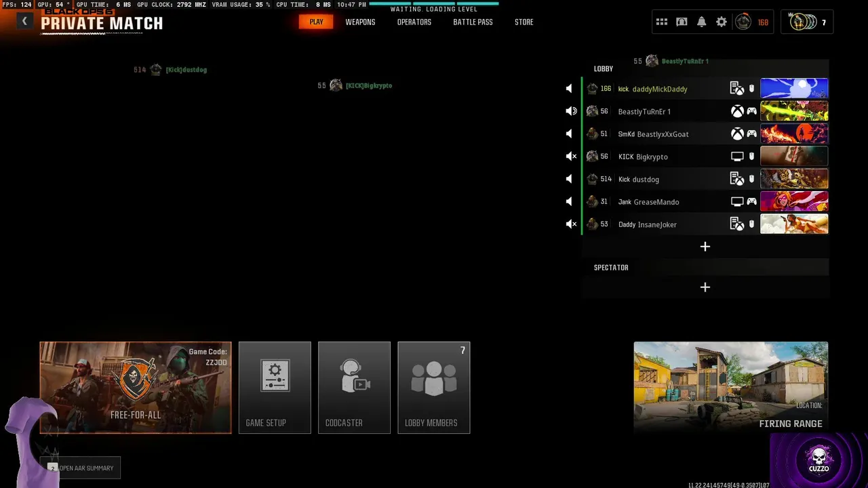Click the PC monitor icon for GreaseMando
Viewport: 868px width, 488px height.
coord(737,202)
